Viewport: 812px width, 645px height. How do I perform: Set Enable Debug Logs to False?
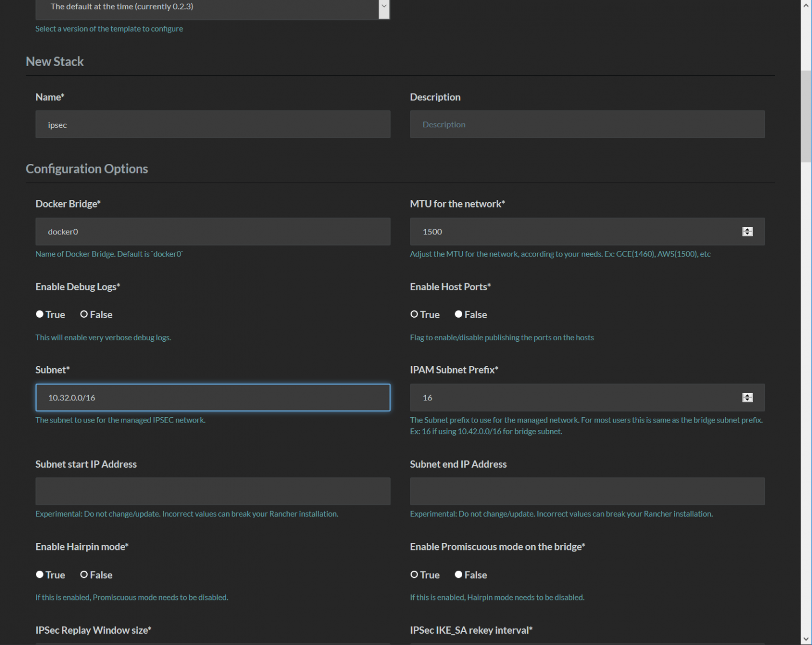click(84, 314)
